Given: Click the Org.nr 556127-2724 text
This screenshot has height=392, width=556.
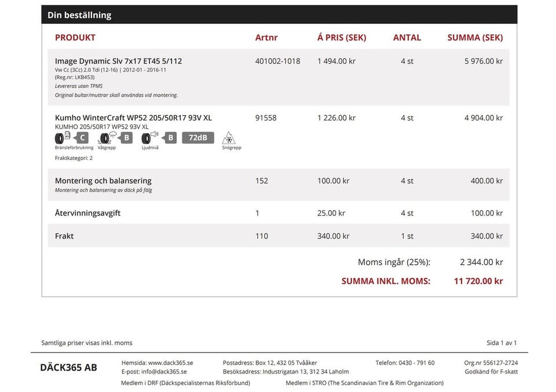Looking at the screenshot, I should [x=491, y=363].
